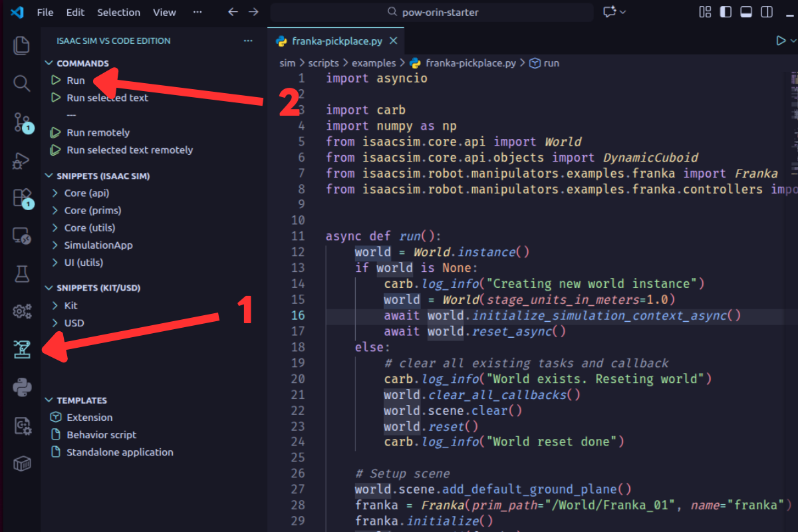The height and width of the screenshot is (532, 798).
Task: Click the Run Python File play button
Action: tap(781, 40)
